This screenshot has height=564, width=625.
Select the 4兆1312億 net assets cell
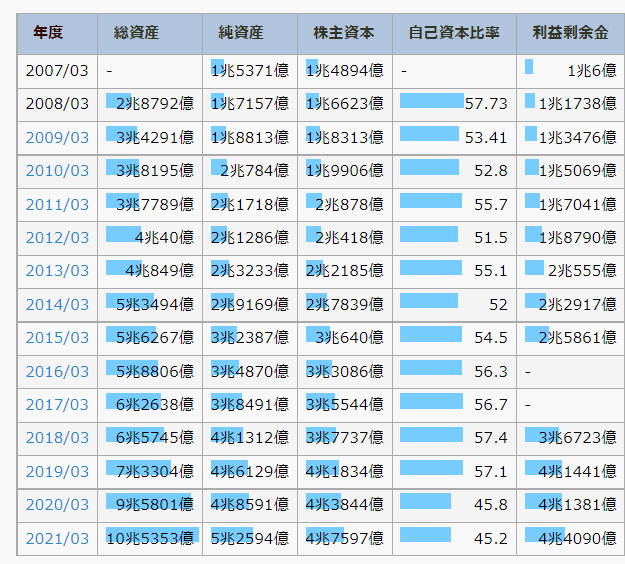tap(250, 438)
